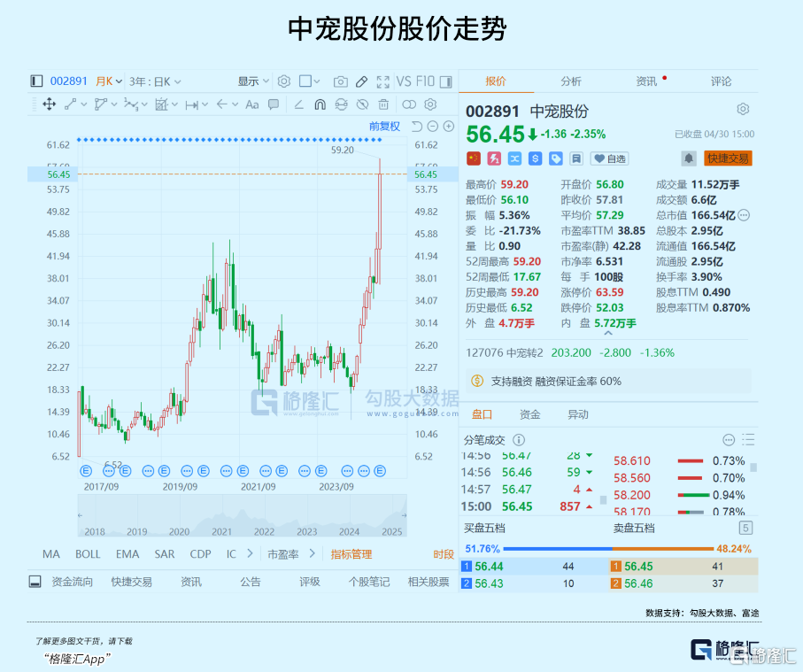This screenshot has width=803, height=672.
Task: Open the F10 company info
Action: pyautogui.click(x=425, y=81)
